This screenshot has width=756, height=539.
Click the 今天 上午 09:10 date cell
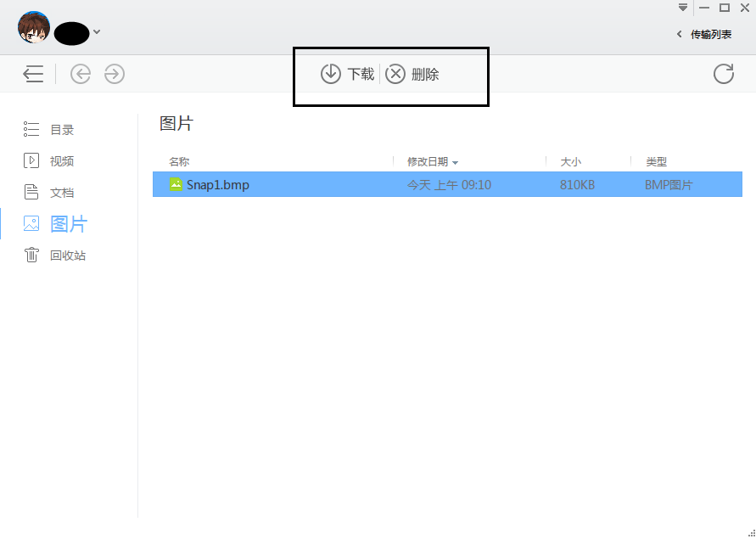[x=449, y=185]
